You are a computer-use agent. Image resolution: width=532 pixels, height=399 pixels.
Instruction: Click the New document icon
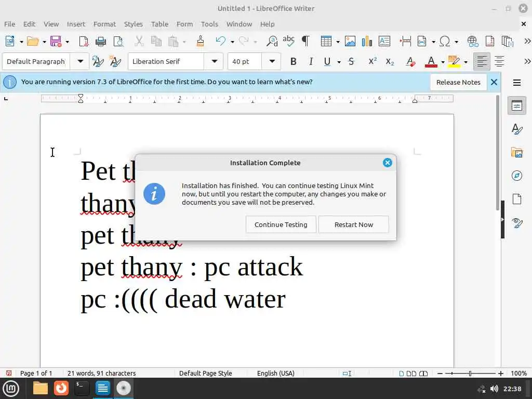click(x=10, y=42)
